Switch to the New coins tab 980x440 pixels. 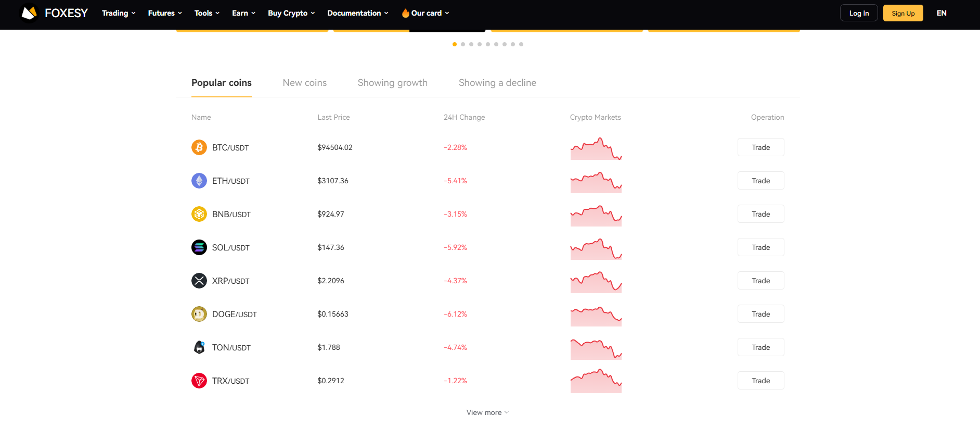point(304,83)
